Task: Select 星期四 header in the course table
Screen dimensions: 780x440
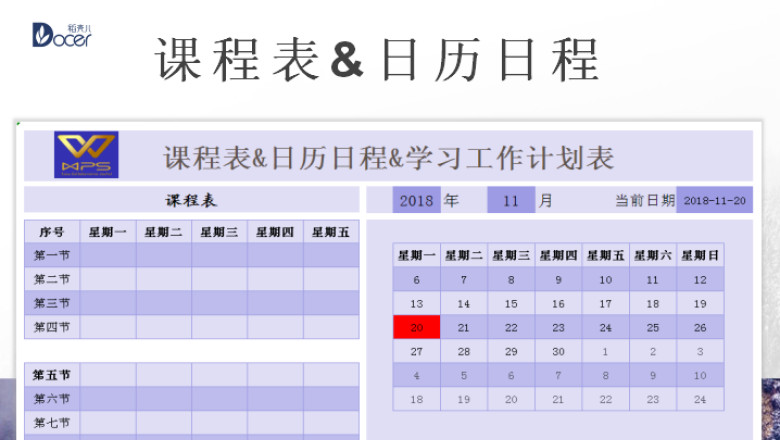Action: [x=275, y=232]
